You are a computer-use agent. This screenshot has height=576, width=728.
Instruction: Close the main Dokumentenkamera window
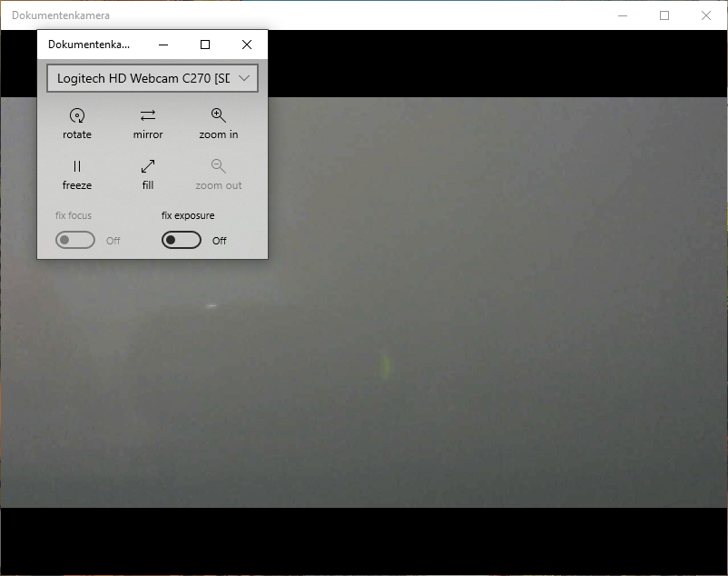coord(706,15)
